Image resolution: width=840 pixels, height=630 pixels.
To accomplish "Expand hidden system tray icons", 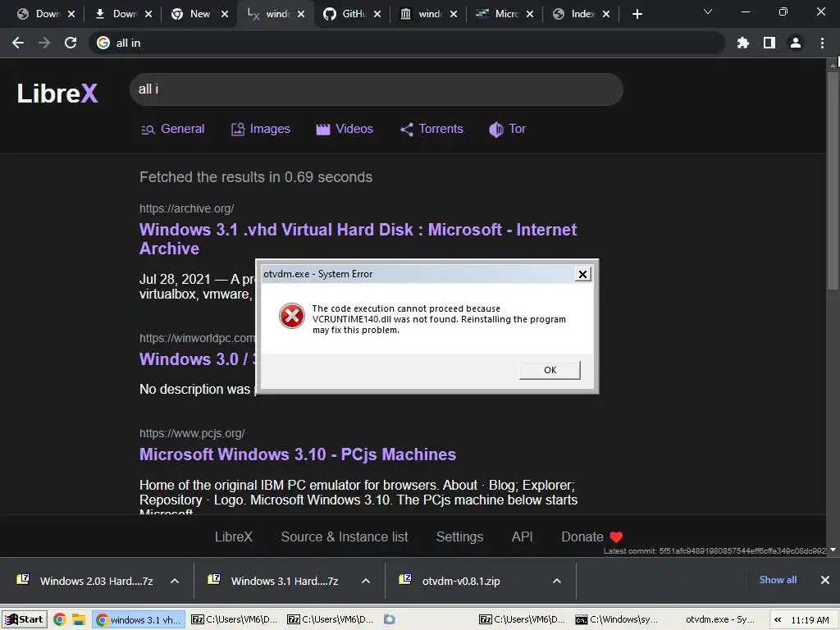I will pyautogui.click(x=778, y=620).
